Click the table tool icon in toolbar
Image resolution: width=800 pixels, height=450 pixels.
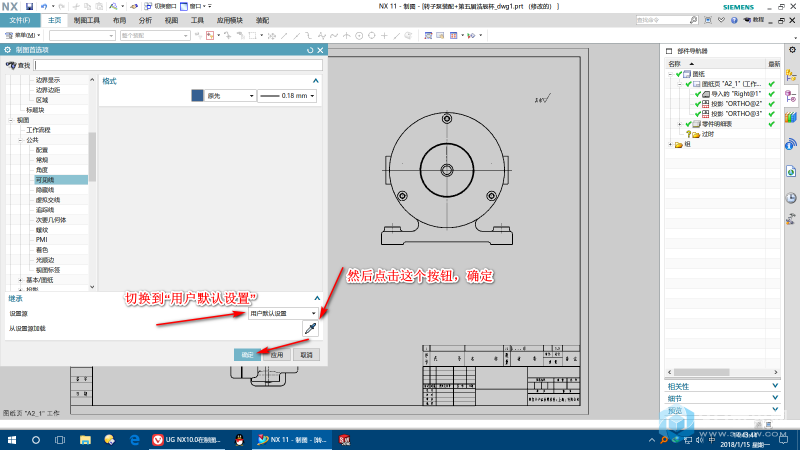454,35
